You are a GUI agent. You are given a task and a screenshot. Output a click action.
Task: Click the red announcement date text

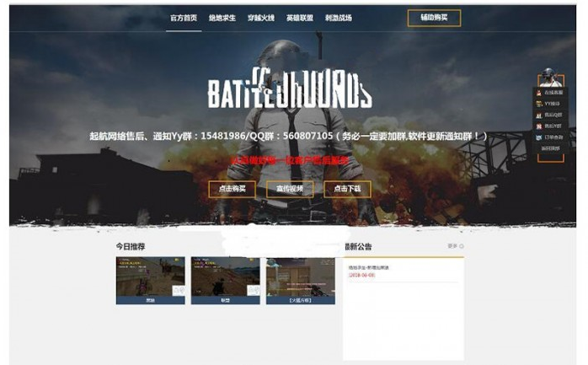[361, 276]
